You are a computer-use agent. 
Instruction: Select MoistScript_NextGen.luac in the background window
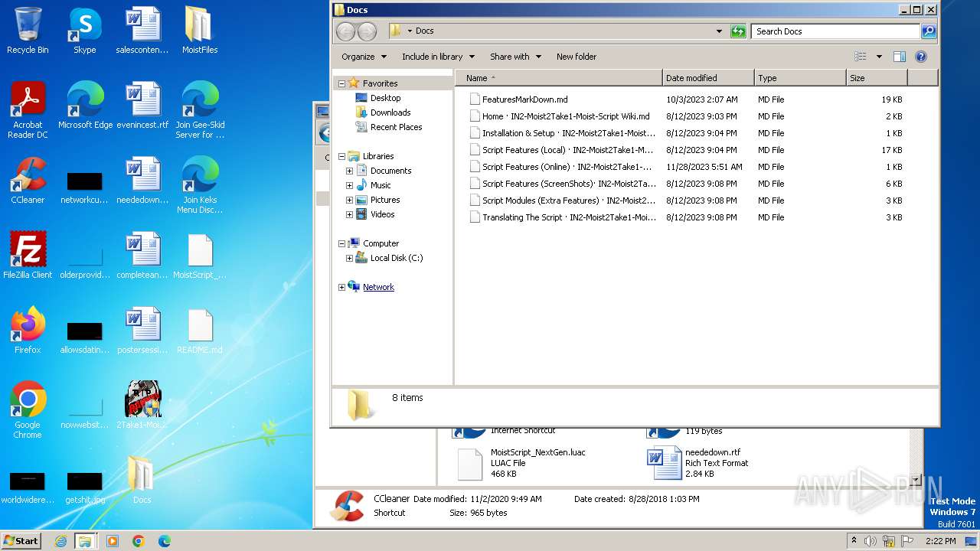(521, 463)
